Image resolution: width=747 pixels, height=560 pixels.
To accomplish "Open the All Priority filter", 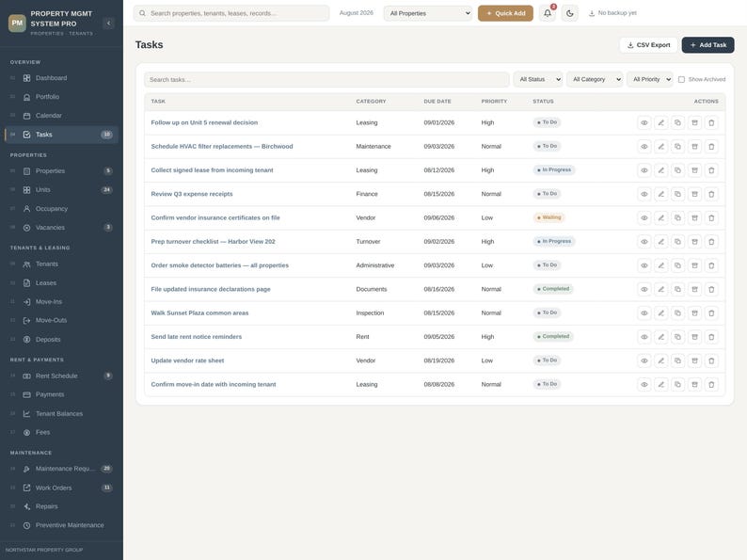I will pyautogui.click(x=650, y=80).
